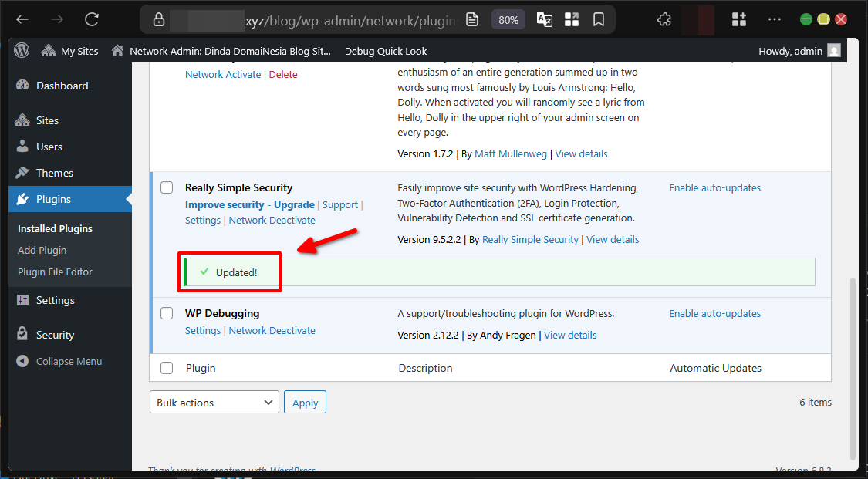This screenshot has height=479, width=868.
Task: Open the Security shield icon
Action: click(22, 334)
